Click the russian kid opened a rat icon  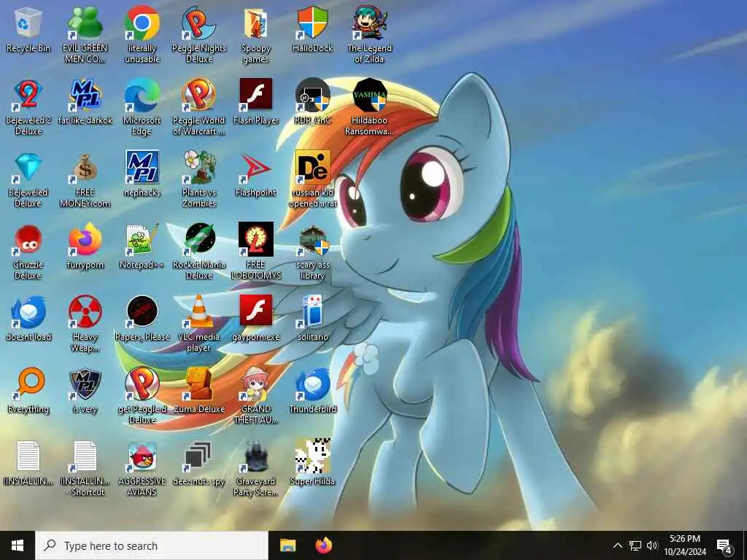(x=312, y=167)
